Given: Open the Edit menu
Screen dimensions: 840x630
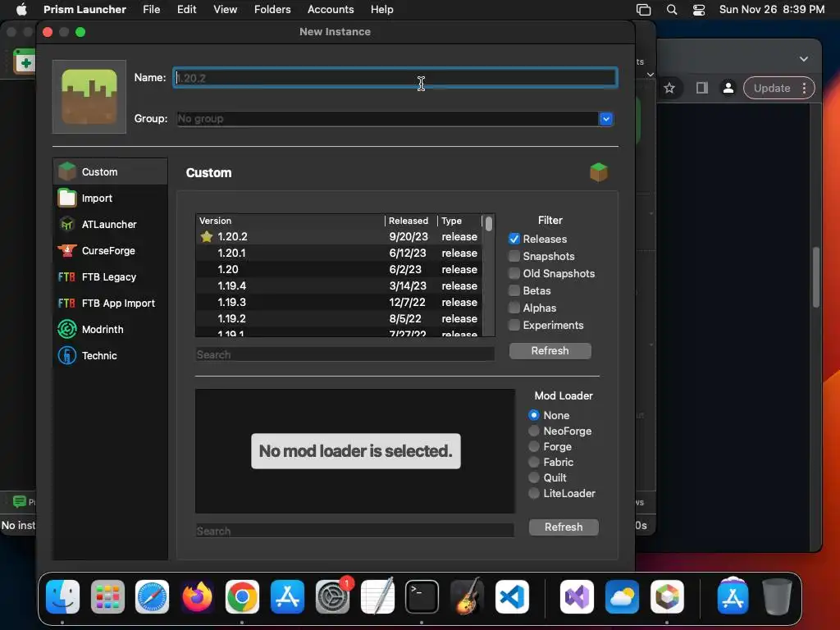Looking at the screenshot, I should (x=186, y=9).
